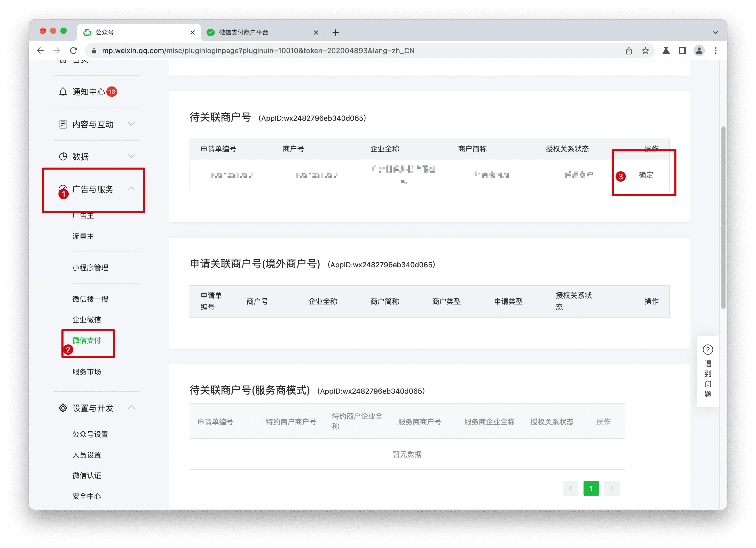Select page 1 in pagination
756x548 pixels.
coord(591,488)
